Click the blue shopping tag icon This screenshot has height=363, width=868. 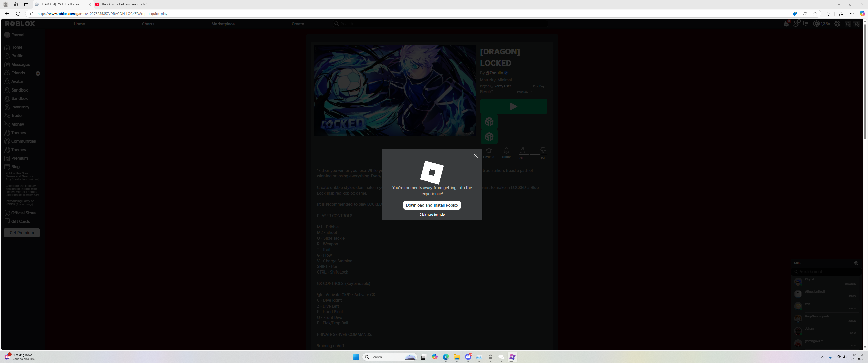(795, 13)
